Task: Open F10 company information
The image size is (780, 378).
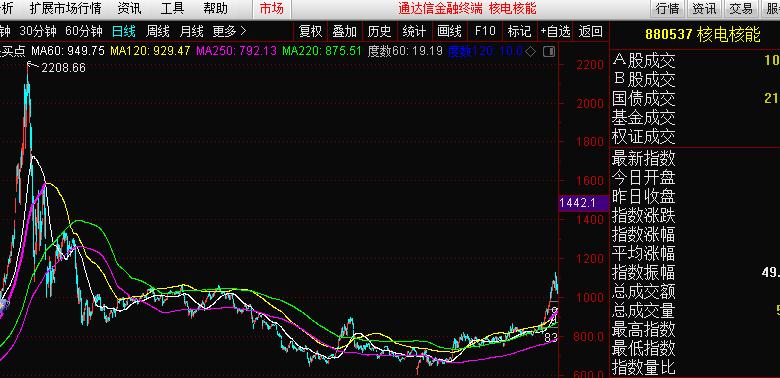Action: pos(485,32)
